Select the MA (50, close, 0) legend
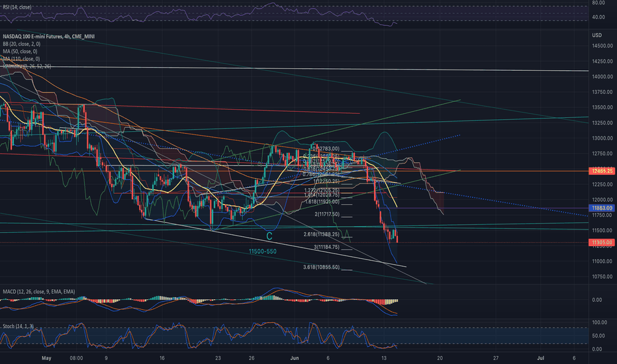The width and height of the screenshot is (617, 364). point(20,52)
